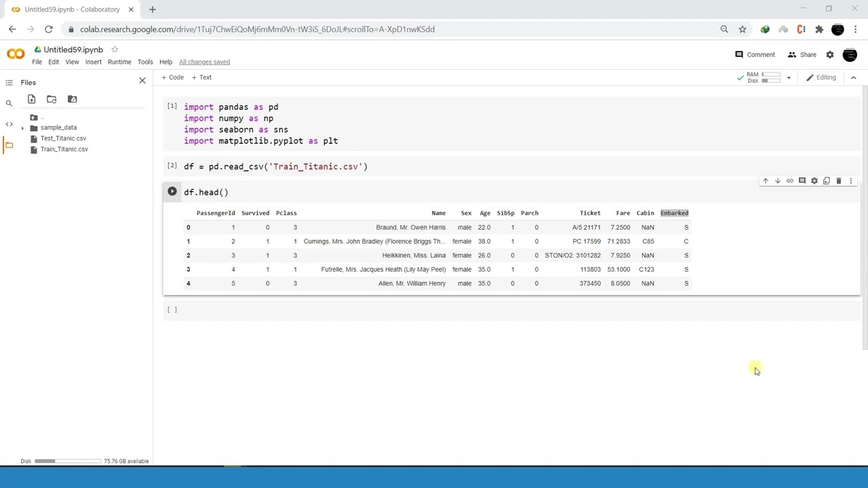The width and height of the screenshot is (868, 488).
Task: Close the Untitled59.ipynb browser tab
Action: point(131,9)
